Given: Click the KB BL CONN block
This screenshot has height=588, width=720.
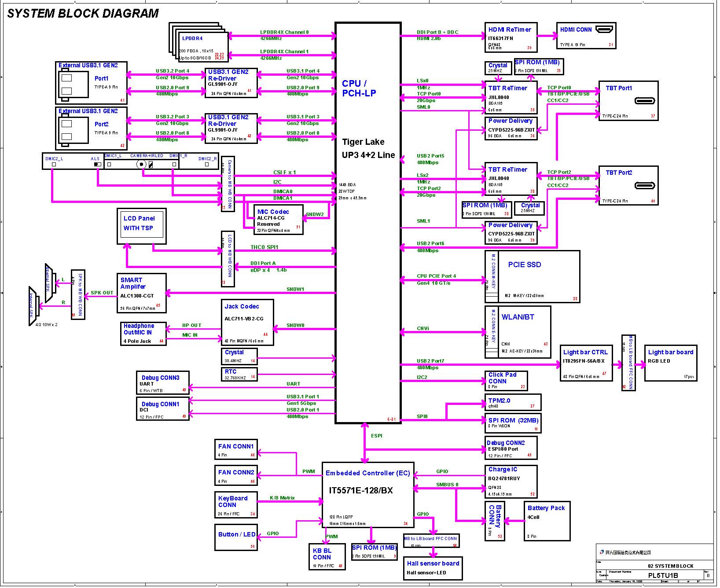Looking at the screenshot, I should (x=327, y=557).
